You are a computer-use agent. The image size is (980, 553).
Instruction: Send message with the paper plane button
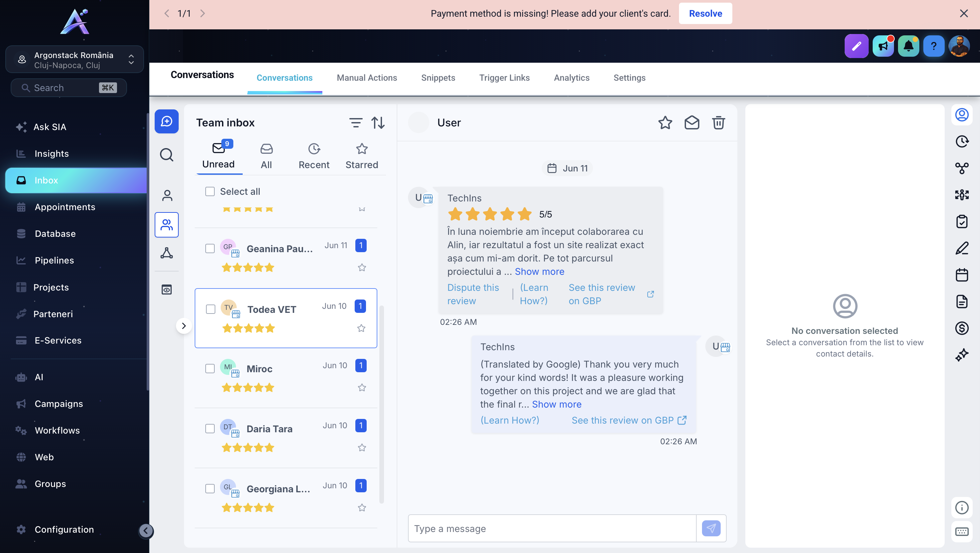click(x=711, y=528)
